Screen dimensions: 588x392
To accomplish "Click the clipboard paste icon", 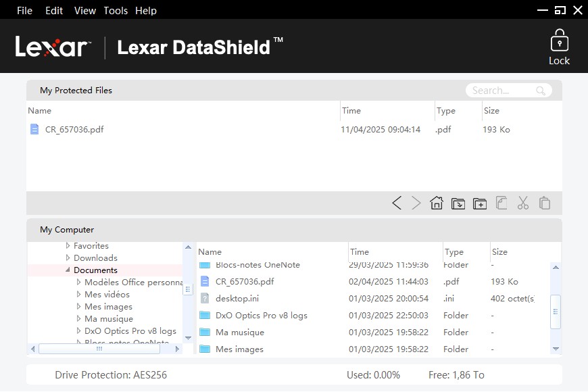I will 545,203.
